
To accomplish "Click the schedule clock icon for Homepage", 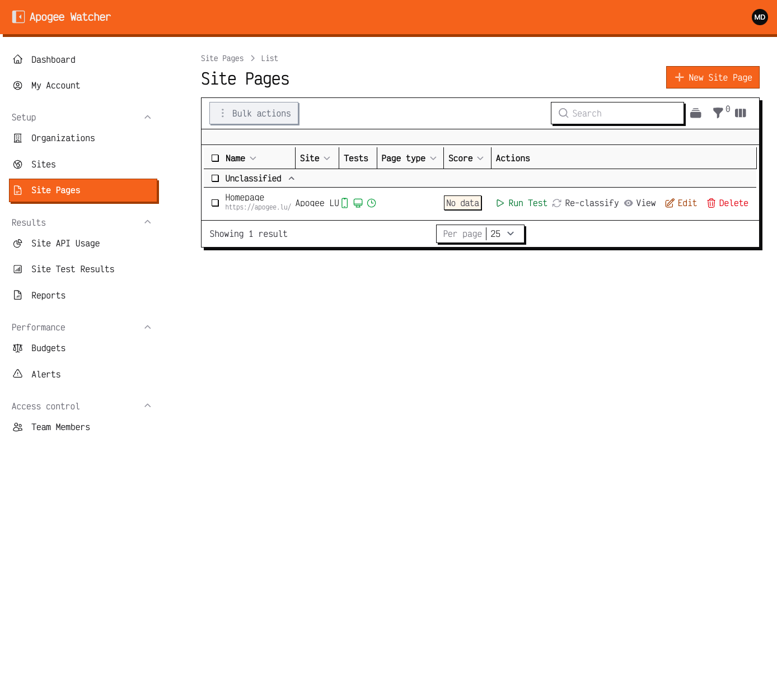I will (372, 203).
